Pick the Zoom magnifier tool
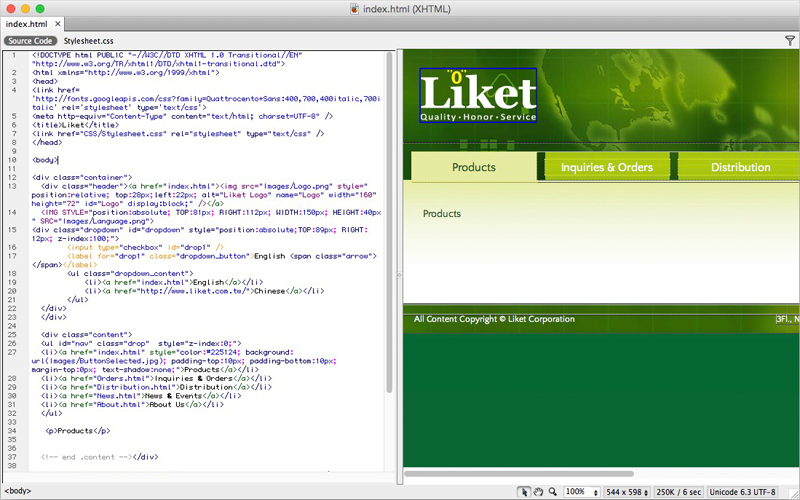 click(552, 492)
